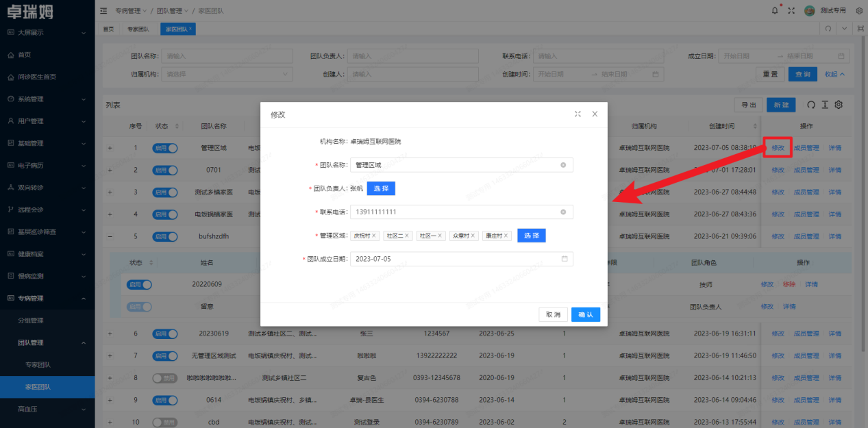Open table column settings gear
This screenshot has height=428, width=868.
(x=839, y=105)
